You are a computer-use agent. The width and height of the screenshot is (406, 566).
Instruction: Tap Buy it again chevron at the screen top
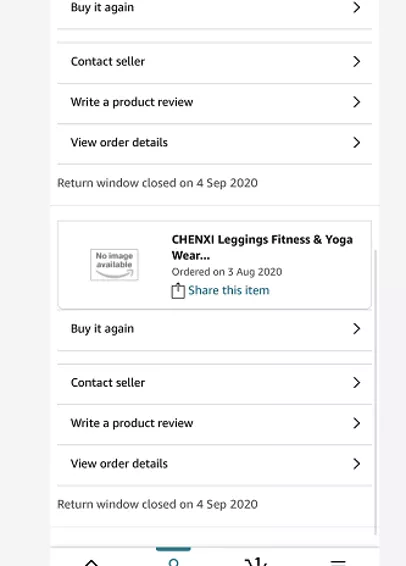point(356,7)
